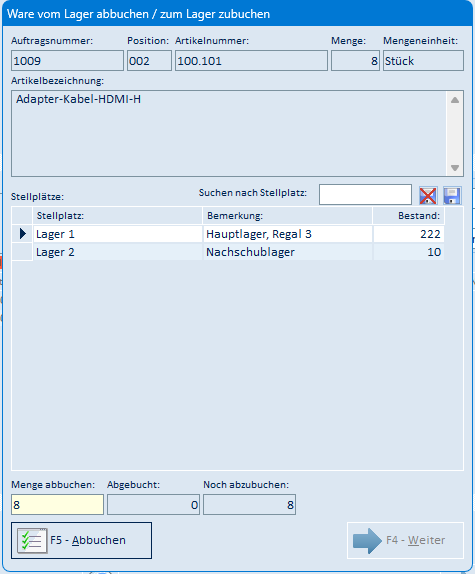The height and width of the screenshot is (574, 475).
Task: Click the Menge abbuchen input field
Action: click(57, 504)
